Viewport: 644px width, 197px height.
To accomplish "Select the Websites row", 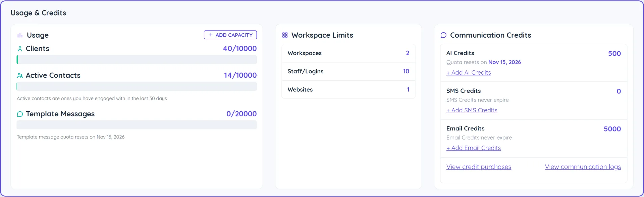I will click(x=348, y=89).
